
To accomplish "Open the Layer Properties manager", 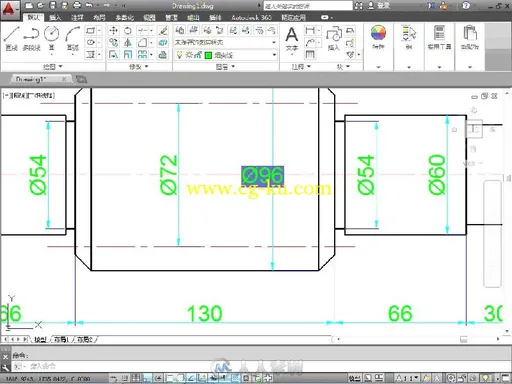I will pos(180,30).
